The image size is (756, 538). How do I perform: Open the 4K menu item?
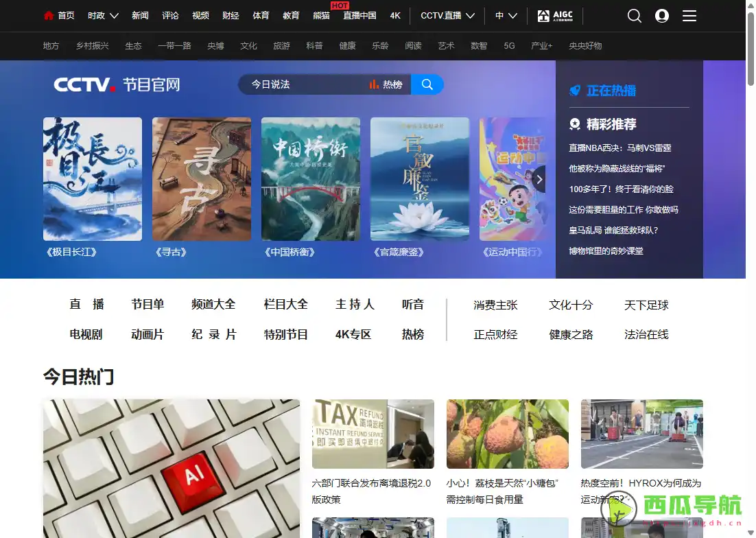point(395,16)
